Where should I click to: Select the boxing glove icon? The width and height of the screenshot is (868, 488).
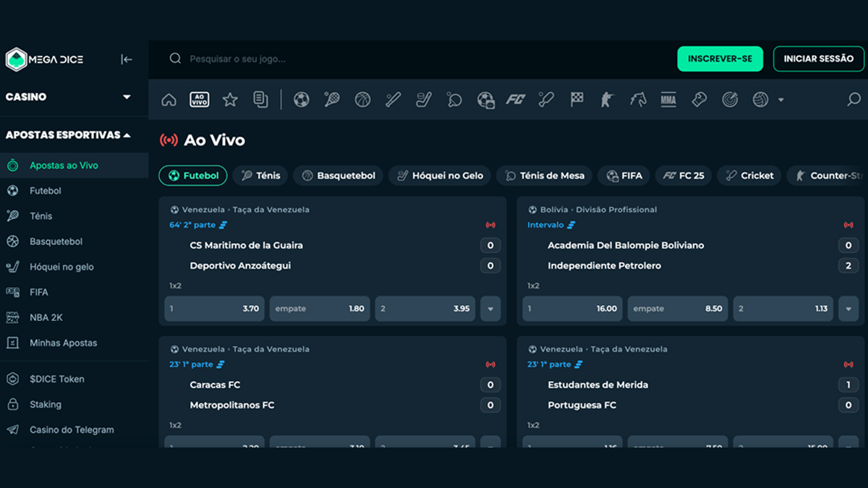coord(699,100)
